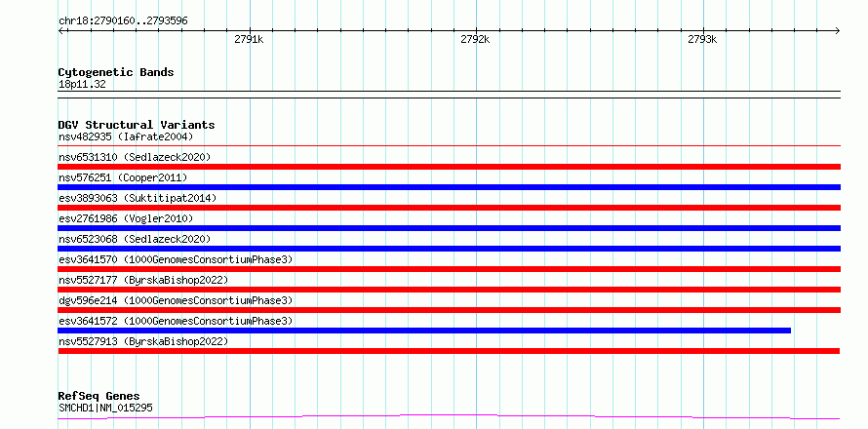
Task: Click the 2793k ruler tick label
Action: (x=702, y=39)
